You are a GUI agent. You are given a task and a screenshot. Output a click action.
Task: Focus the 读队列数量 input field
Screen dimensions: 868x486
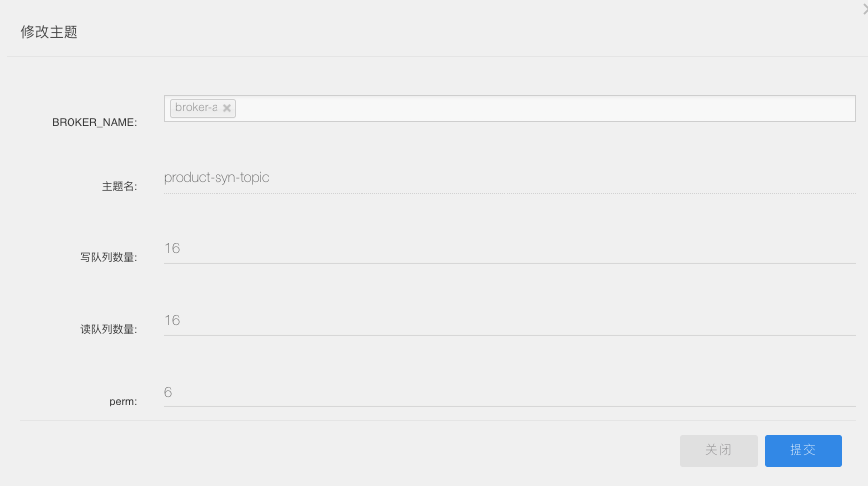(x=509, y=321)
